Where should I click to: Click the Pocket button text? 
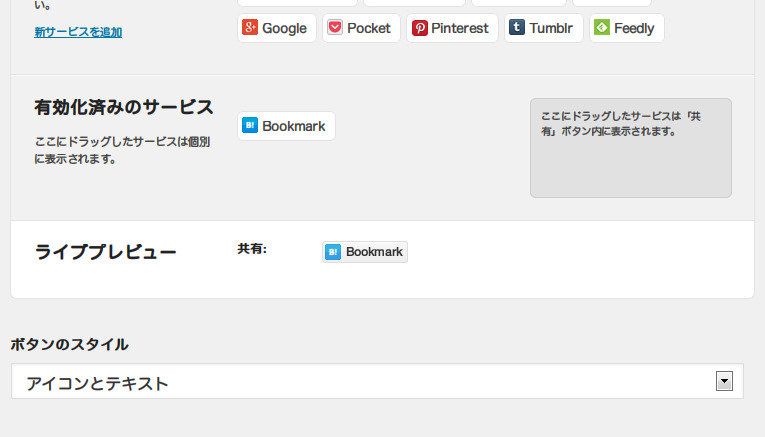tap(369, 28)
